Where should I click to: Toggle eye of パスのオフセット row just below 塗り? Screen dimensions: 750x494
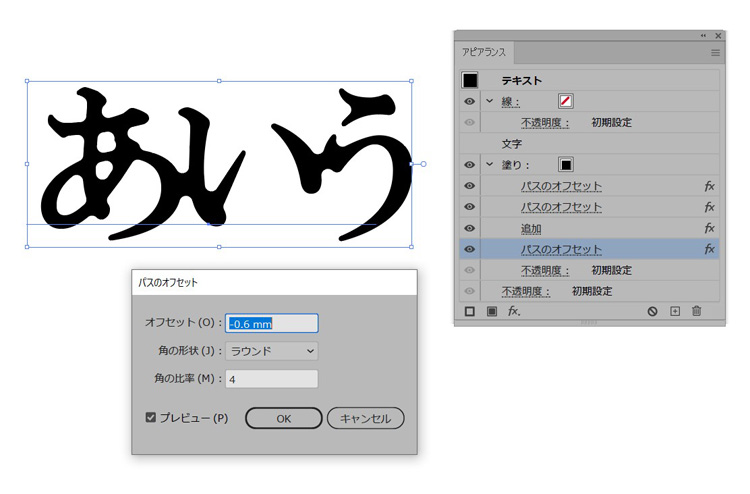tap(470, 186)
